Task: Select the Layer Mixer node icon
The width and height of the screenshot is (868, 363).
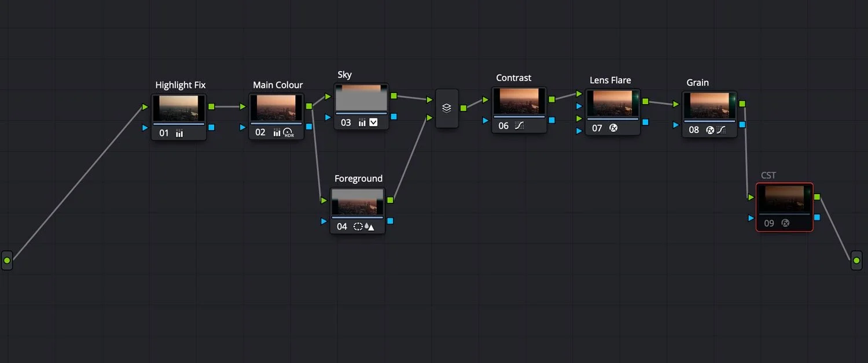Action: point(447,108)
